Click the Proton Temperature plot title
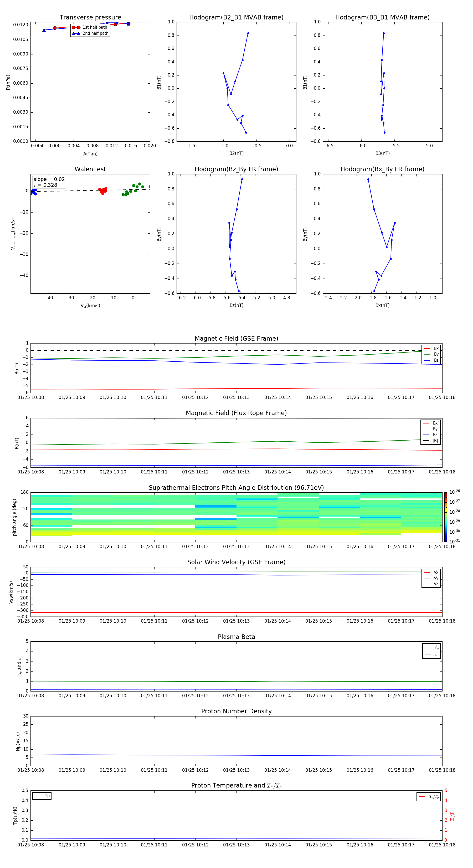Image resolution: width=473 pixels, height=868 pixels. pyautogui.click(x=236, y=786)
